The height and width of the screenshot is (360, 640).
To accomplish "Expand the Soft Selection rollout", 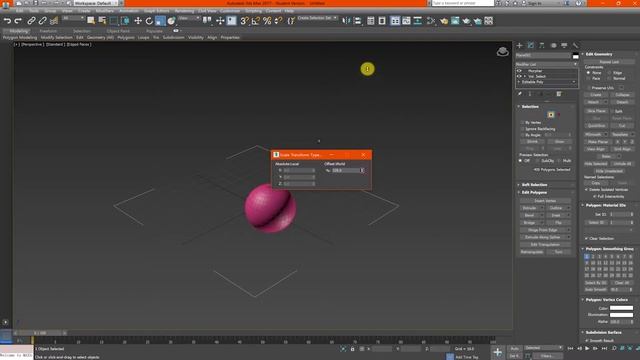I will (534, 185).
